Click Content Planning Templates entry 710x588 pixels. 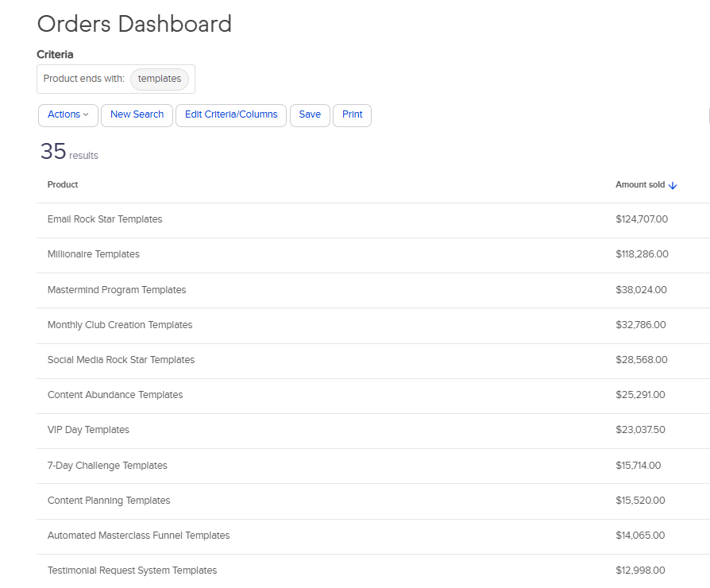pyautogui.click(x=109, y=501)
